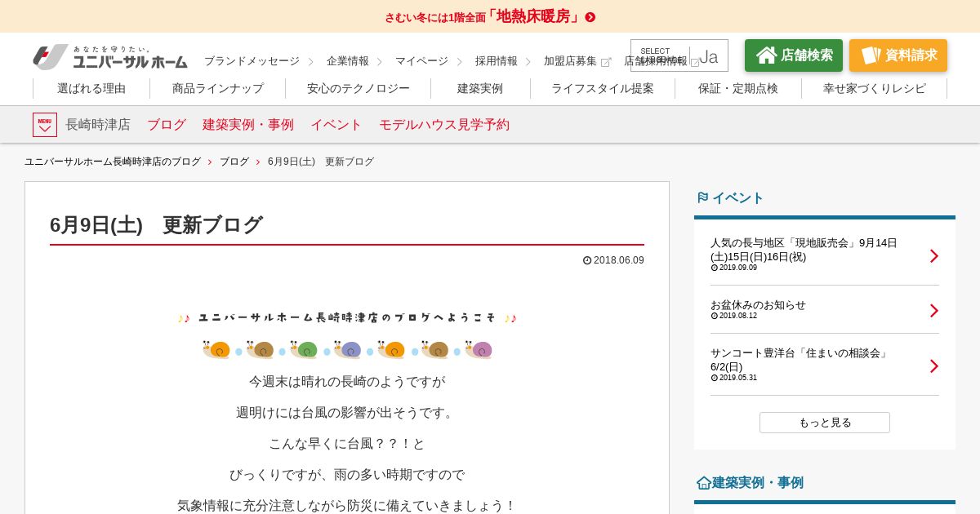Click the event date 2019.09.09

pyautogui.click(x=738, y=268)
